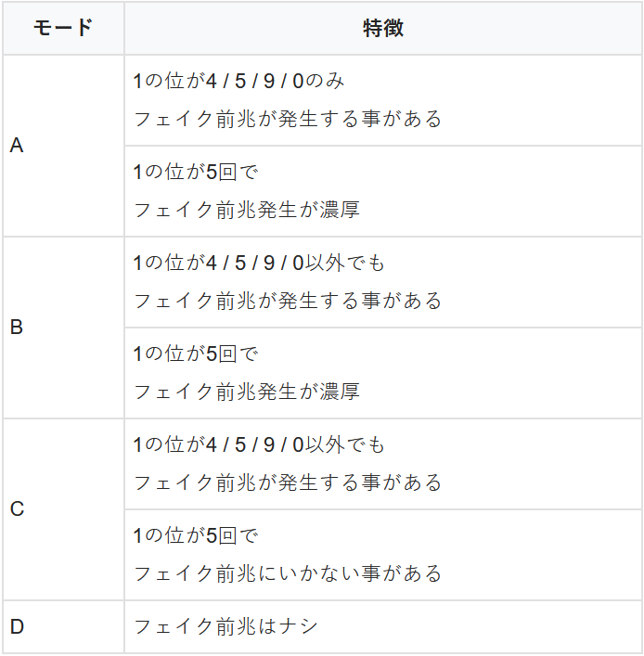The height and width of the screenshot is (656, 644).
Task: Click フェイク前兆発生が濃厚 text in mode B
Action: (x=247, y=392)
